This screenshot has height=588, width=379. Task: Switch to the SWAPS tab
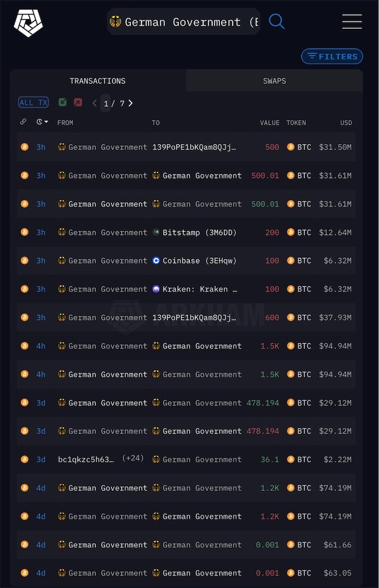point(274,81)
